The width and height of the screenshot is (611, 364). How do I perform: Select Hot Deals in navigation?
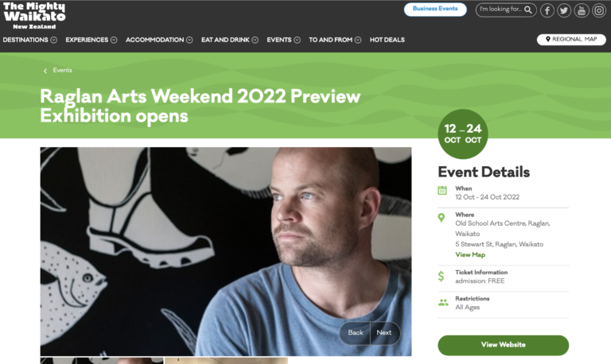click(387, 40)
